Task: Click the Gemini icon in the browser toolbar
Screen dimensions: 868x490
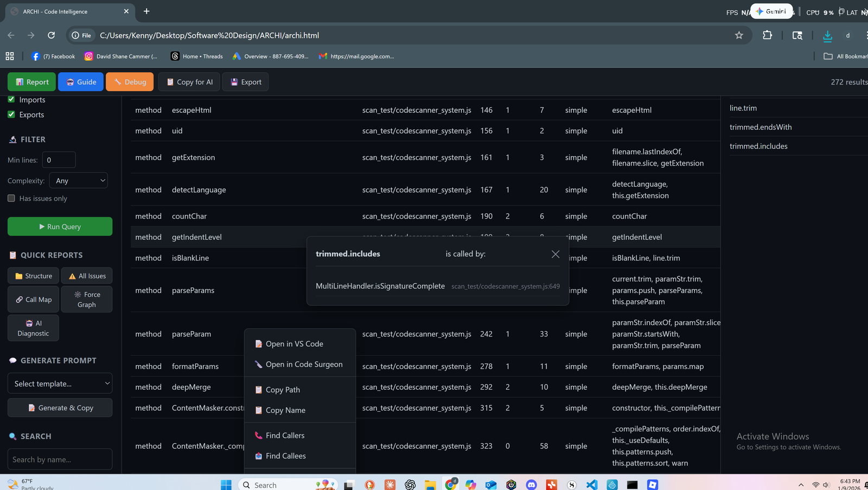Action: coord(772,11)
